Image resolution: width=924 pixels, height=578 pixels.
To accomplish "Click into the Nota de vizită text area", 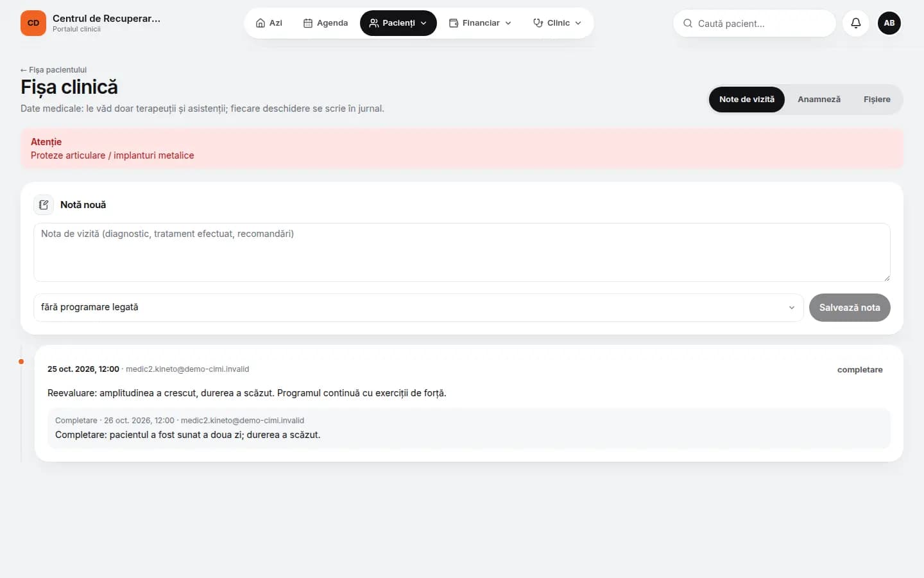I will pyautogui.click(x=462, y=252).
